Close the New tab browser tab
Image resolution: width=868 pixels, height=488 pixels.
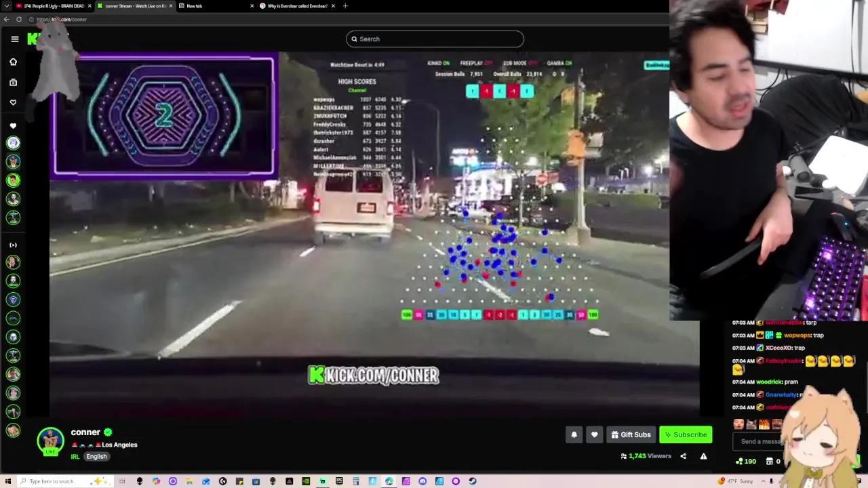click(252, 6)
